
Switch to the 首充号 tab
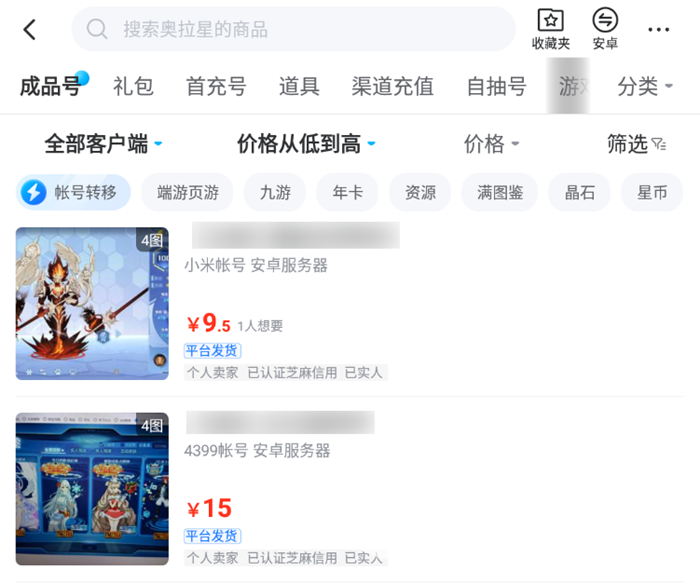coord(216,86)
